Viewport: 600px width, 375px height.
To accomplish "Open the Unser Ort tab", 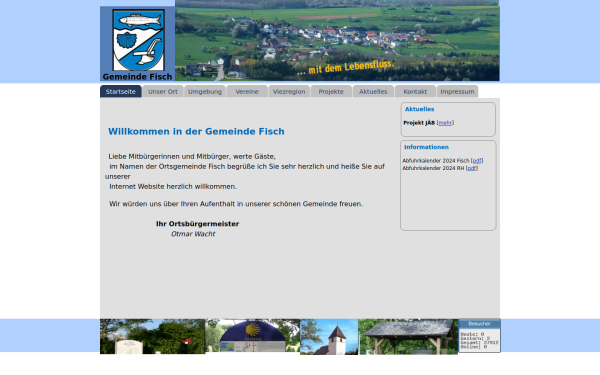I will pyautogui.click(x=163, y=91).
